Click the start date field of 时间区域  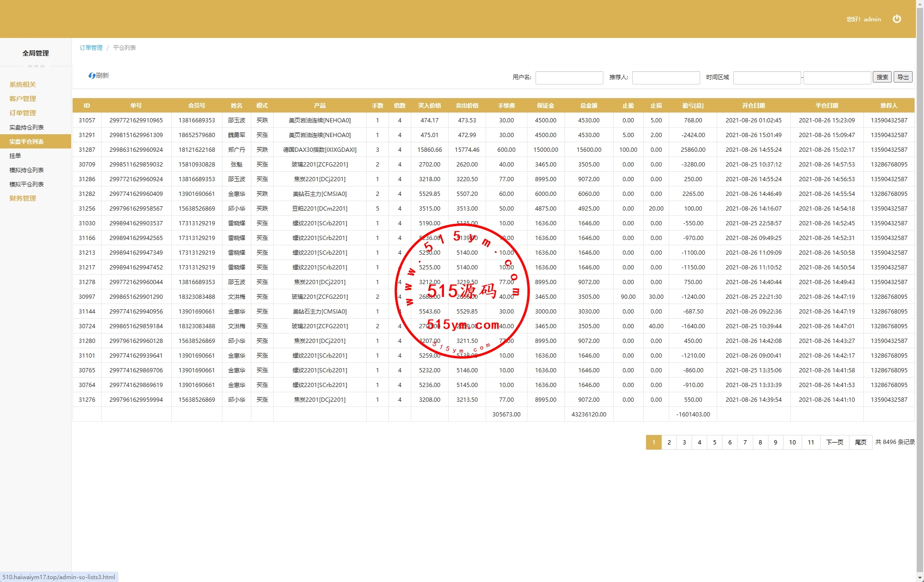[x=767, y=77]
